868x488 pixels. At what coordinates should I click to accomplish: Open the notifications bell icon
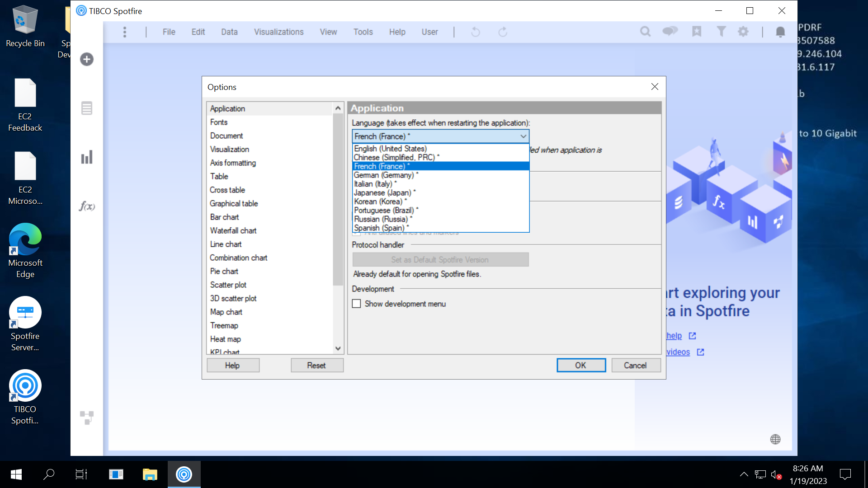tap(780, 32)
